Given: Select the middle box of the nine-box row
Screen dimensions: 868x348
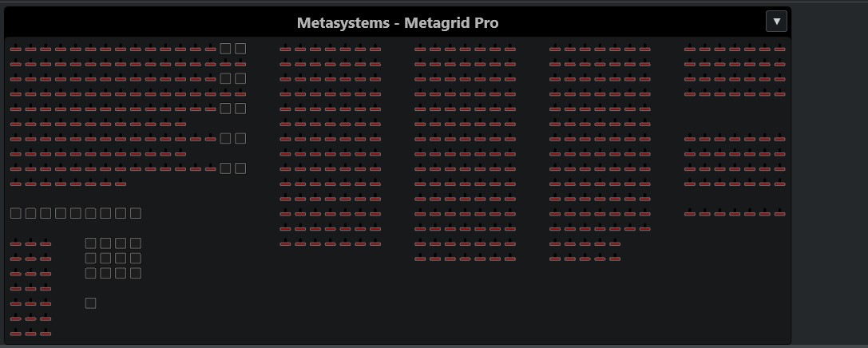Looking at the screenshot, I should tap(75, 213).
